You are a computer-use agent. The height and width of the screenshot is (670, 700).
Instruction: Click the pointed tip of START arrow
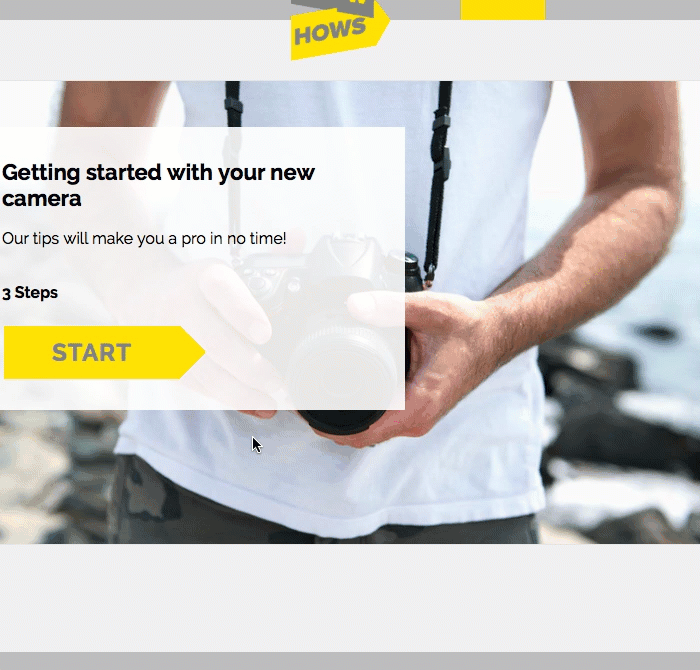coord(194,352)
